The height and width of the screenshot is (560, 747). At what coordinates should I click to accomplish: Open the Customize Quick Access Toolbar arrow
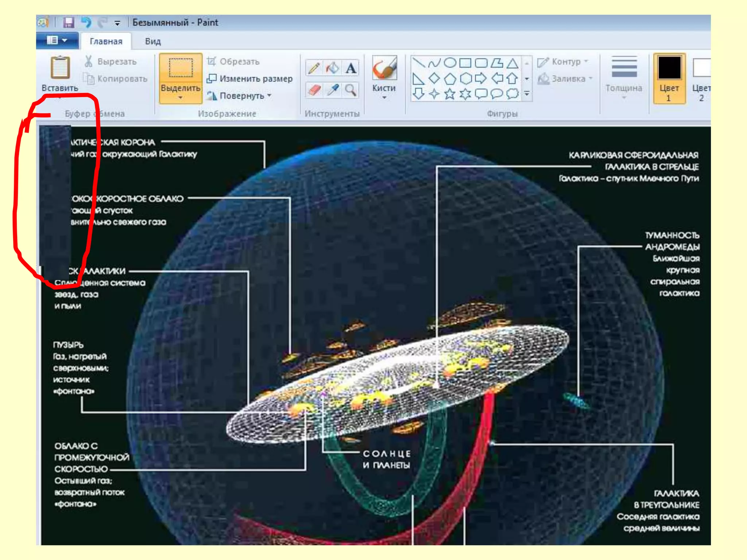tap(117, 23)
